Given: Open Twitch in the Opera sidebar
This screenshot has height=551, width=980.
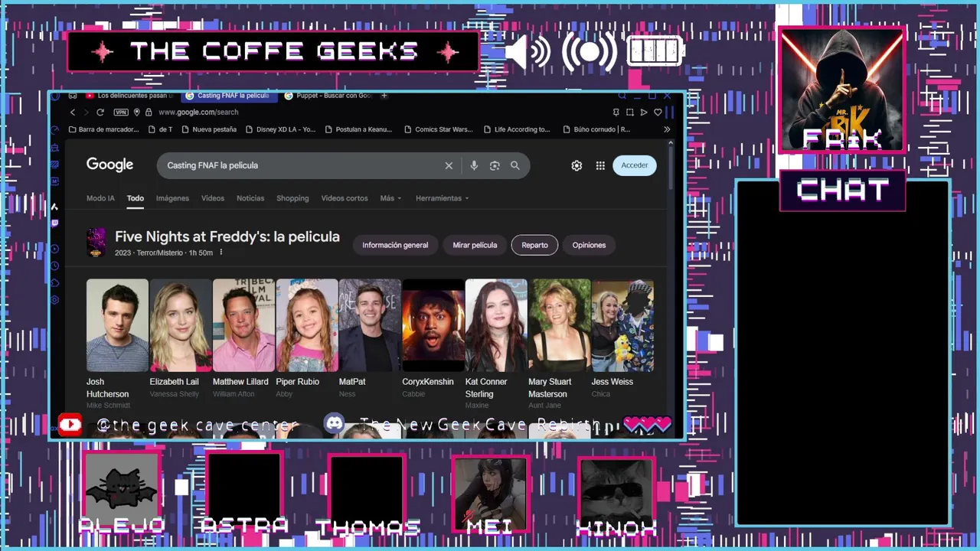Looking at the screenshot, I should click(x=55, y=223).
